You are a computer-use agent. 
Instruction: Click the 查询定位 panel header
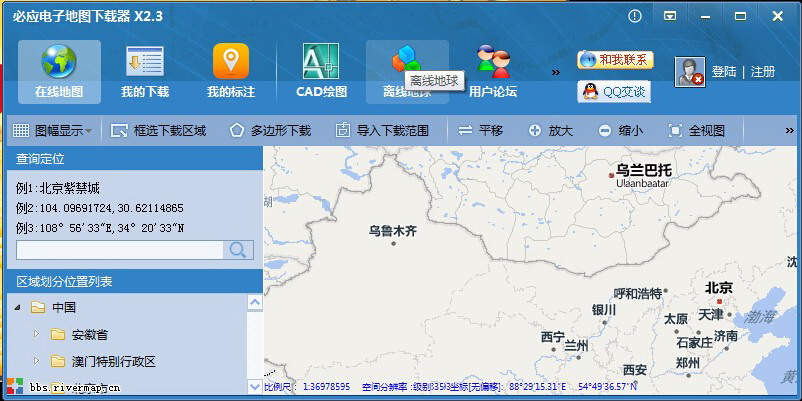pyautogui.click(x=135, y=159)
